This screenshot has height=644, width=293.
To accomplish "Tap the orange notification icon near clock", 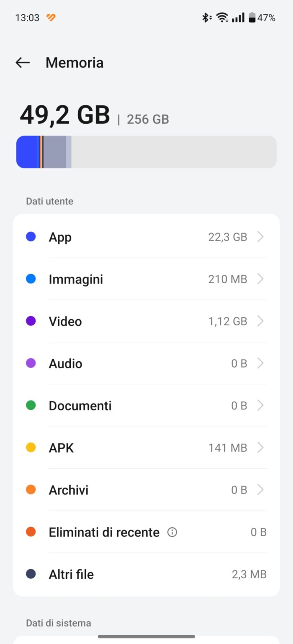I will coord(51,18).
